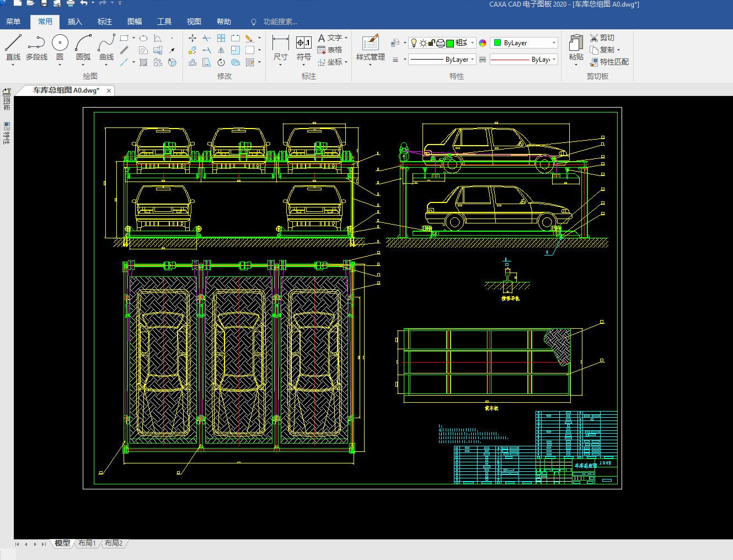733x560 pixels.
Task: Open the red ByLayer lineweight dropdown
Action: coord(554,60)
